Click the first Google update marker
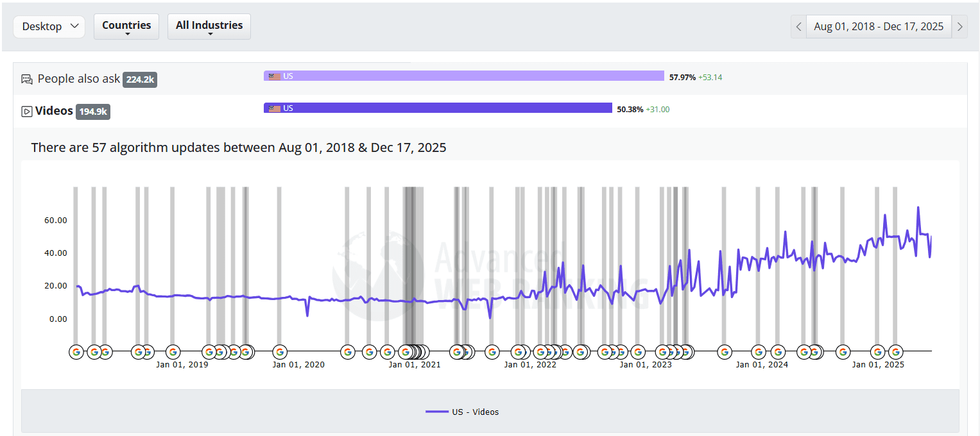 point(76,351)
